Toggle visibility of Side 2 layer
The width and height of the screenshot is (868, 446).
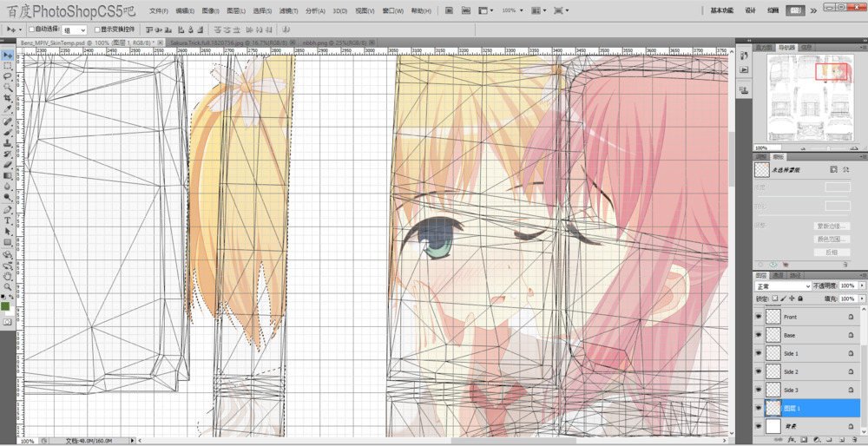[759, 371]
